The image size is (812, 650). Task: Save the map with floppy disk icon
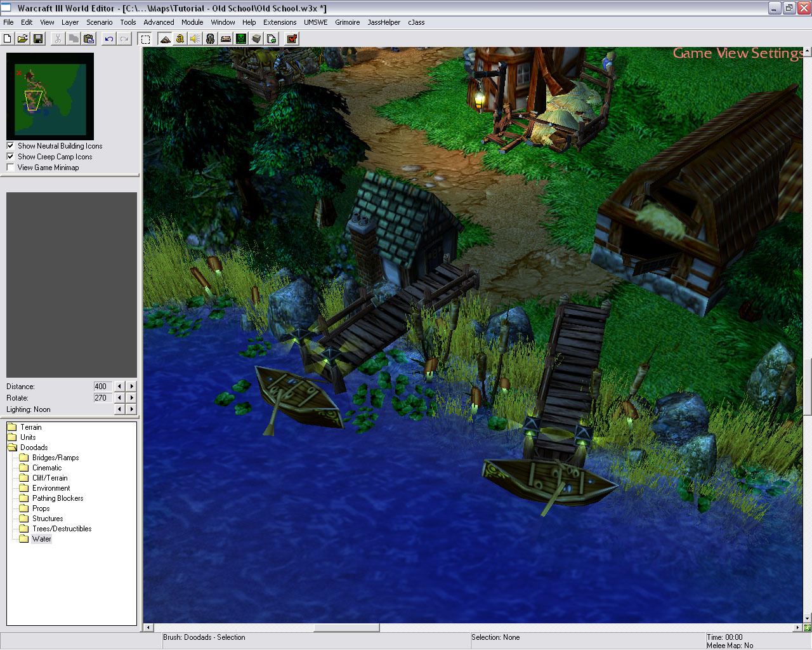(x=37, y=39)
